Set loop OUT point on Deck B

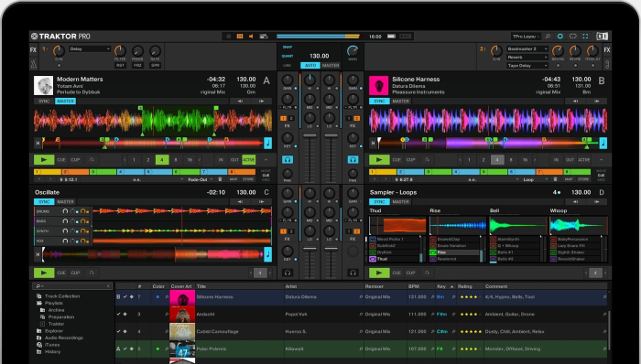[570, 160]
